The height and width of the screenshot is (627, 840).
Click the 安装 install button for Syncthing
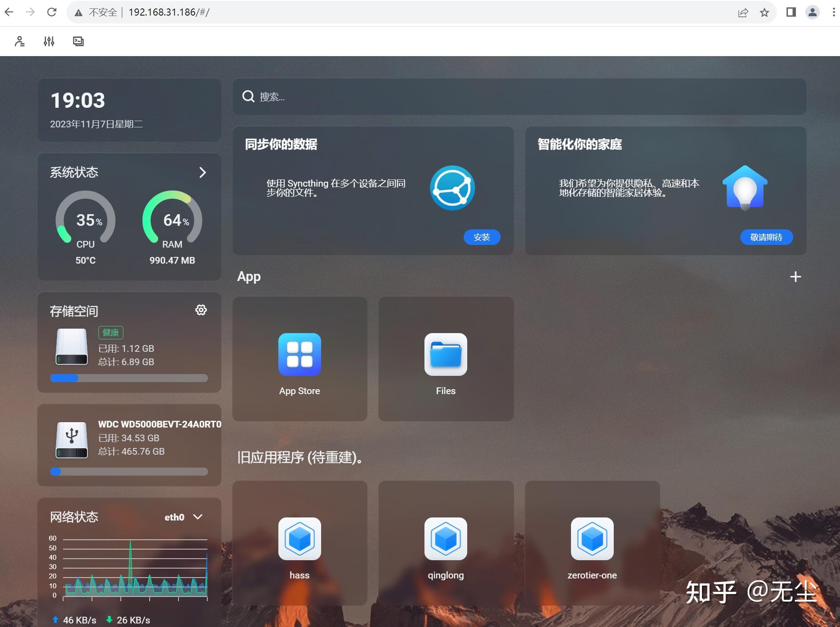482,237
